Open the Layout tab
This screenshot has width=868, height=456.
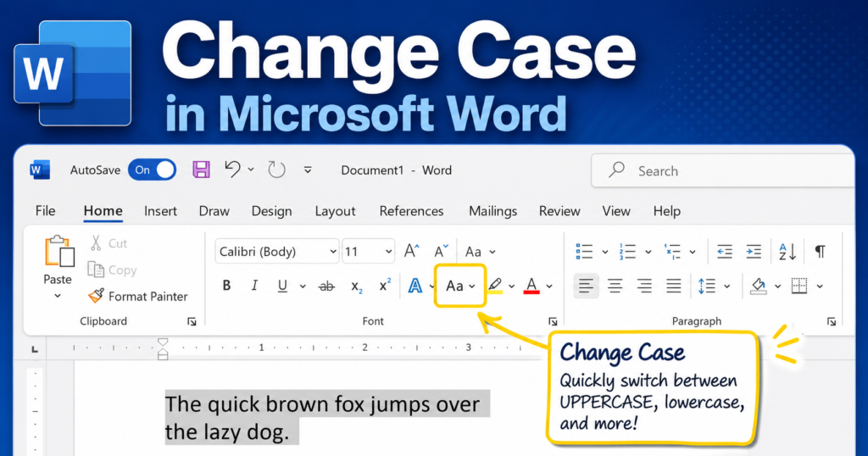coord(335,211)
